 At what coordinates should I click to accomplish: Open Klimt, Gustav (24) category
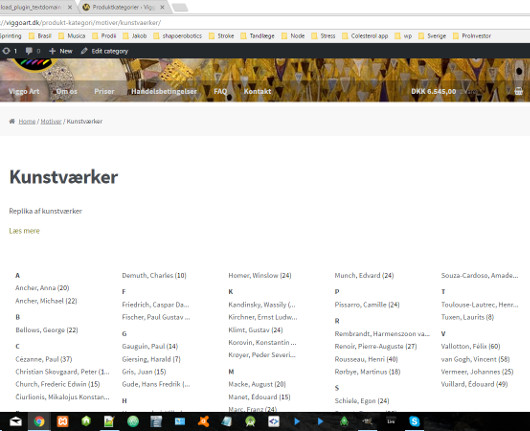coord(256,330)
